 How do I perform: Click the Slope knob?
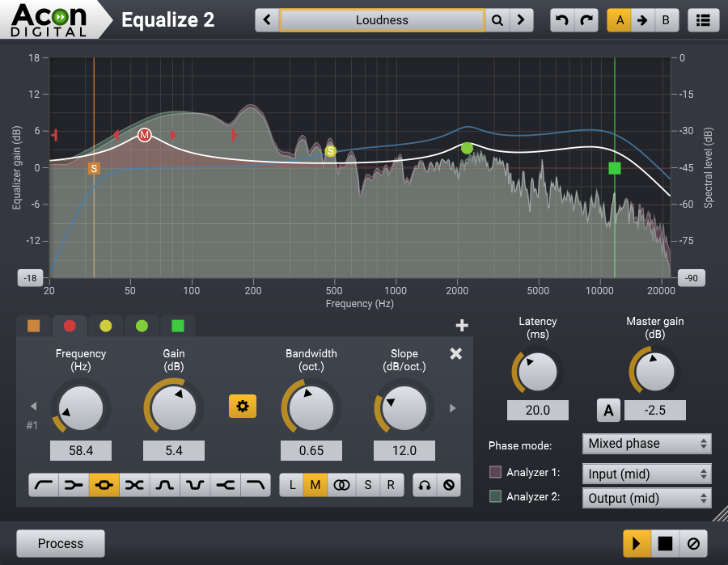(x=404, y=407)
